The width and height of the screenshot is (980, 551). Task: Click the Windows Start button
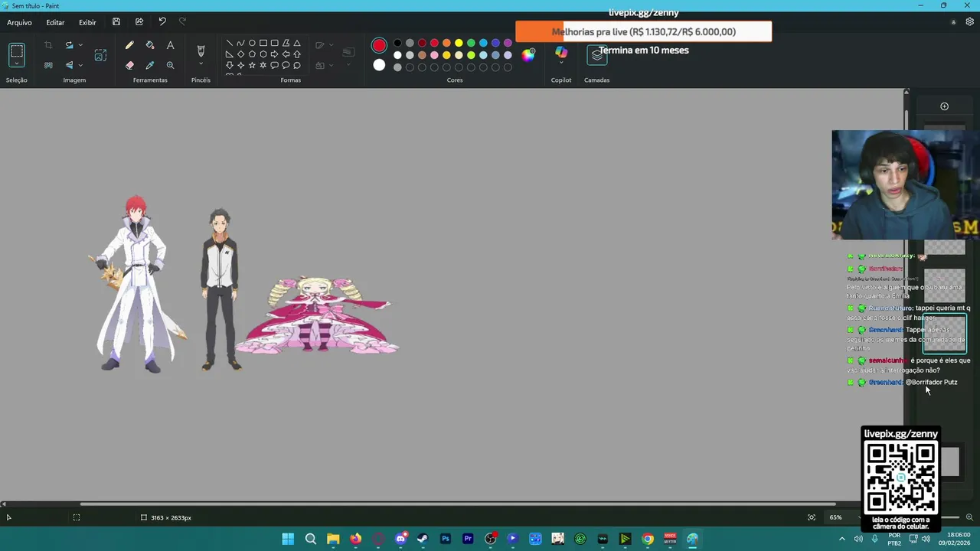[288, 539]
